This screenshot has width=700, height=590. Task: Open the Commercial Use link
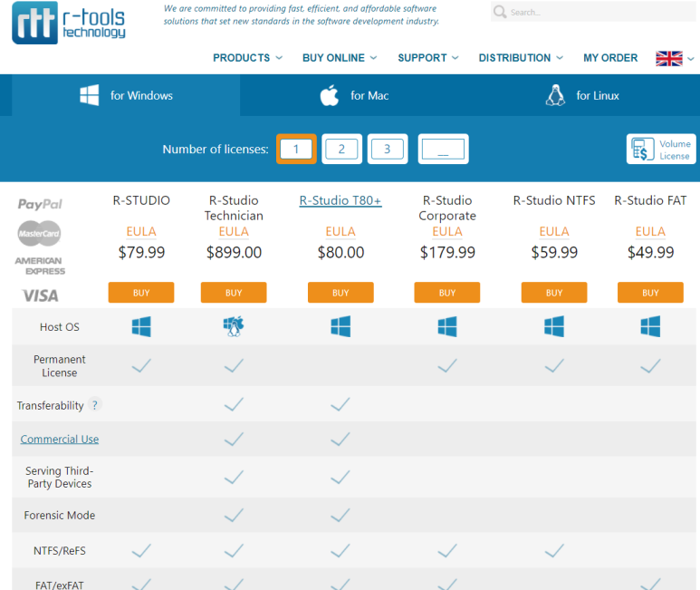coord(60,439)
